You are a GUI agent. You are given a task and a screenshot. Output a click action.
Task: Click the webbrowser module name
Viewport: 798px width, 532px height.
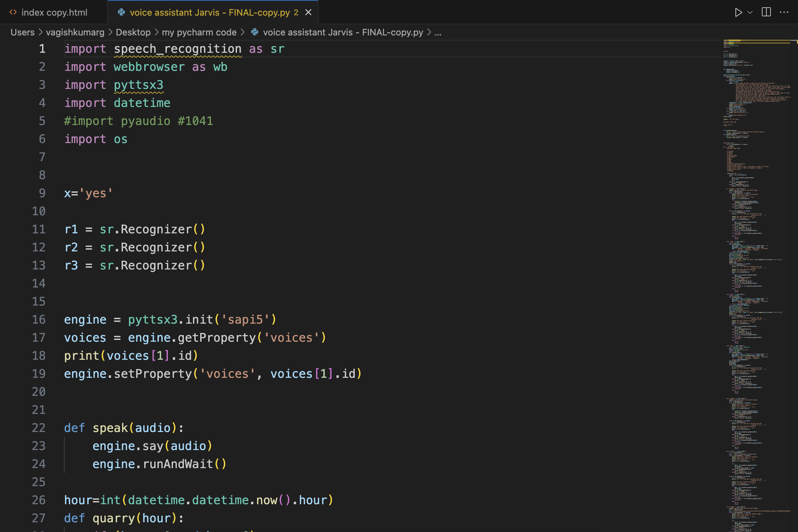149,67
